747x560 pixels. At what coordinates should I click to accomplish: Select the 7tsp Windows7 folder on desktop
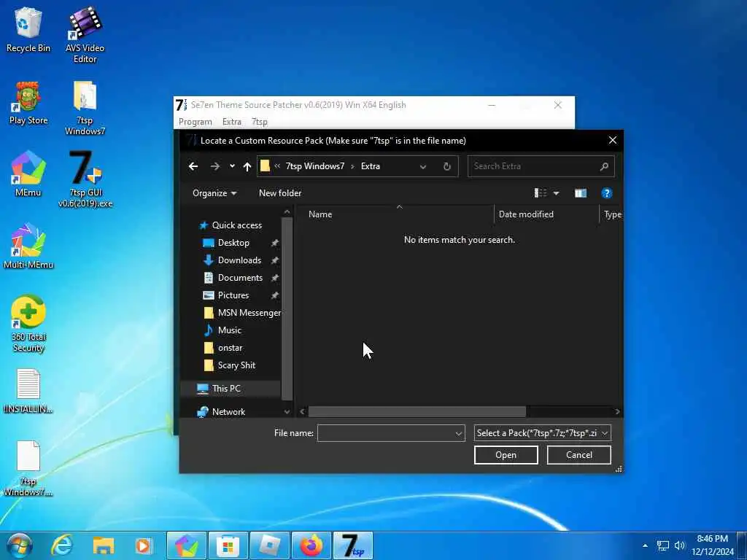click(x=85, y=108)
